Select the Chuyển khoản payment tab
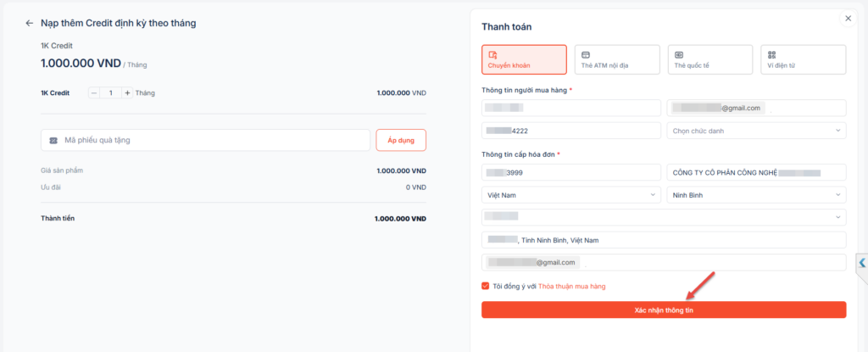This screenshot has height=352, width=868. pos(524,59)
